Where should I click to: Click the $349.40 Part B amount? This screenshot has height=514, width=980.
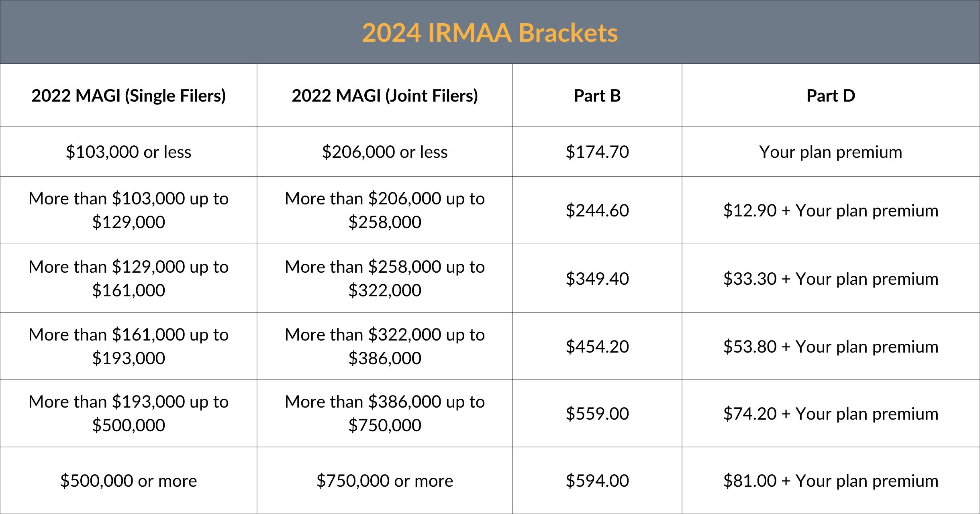tap(597, 278)
